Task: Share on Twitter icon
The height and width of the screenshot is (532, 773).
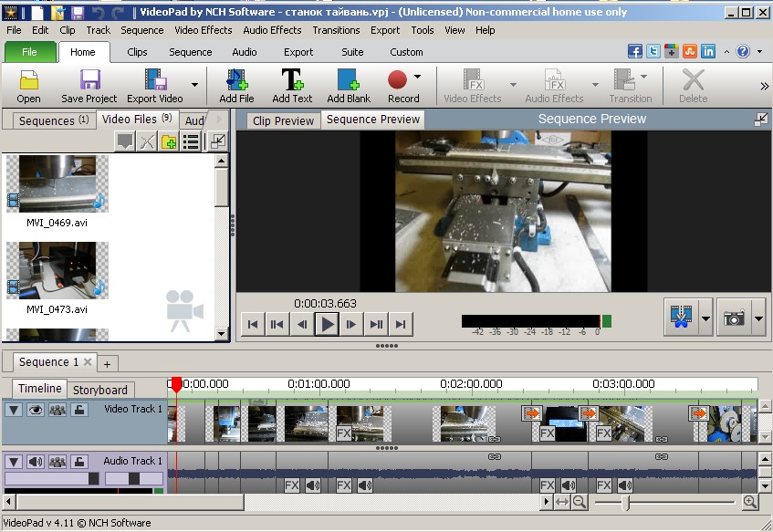Action: (653, 51)
